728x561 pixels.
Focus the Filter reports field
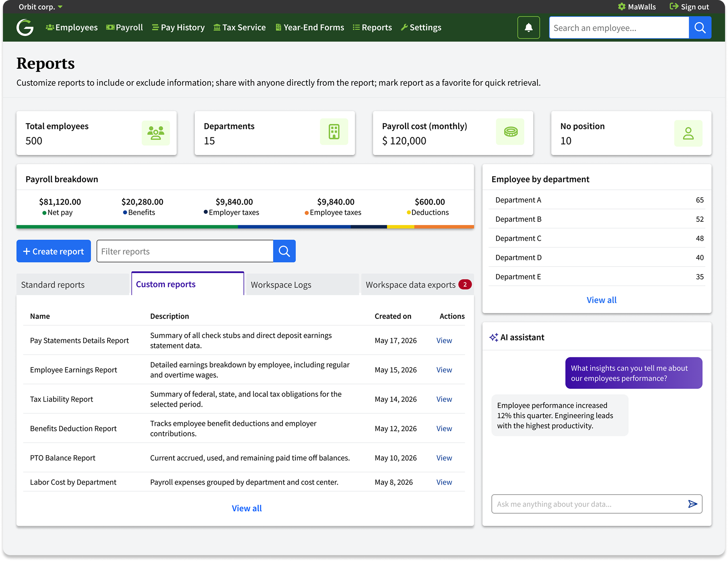click(185, 251)
